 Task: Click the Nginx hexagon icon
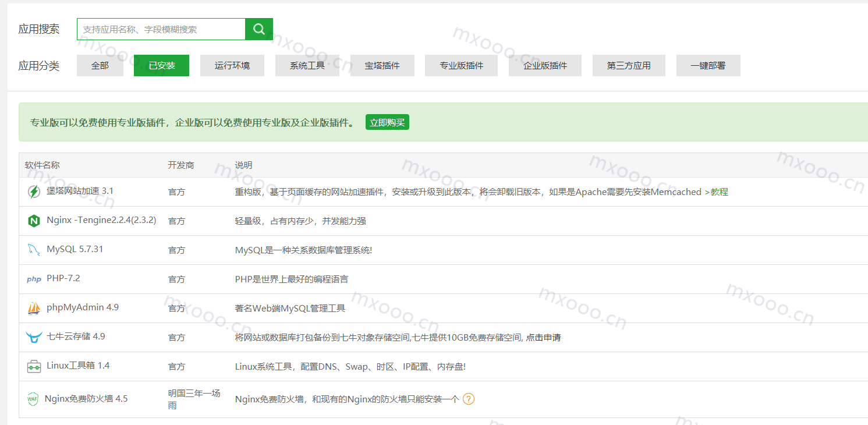34,221
